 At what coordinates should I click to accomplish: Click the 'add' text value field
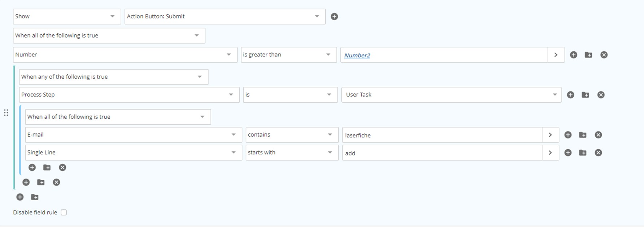point(442,153)
